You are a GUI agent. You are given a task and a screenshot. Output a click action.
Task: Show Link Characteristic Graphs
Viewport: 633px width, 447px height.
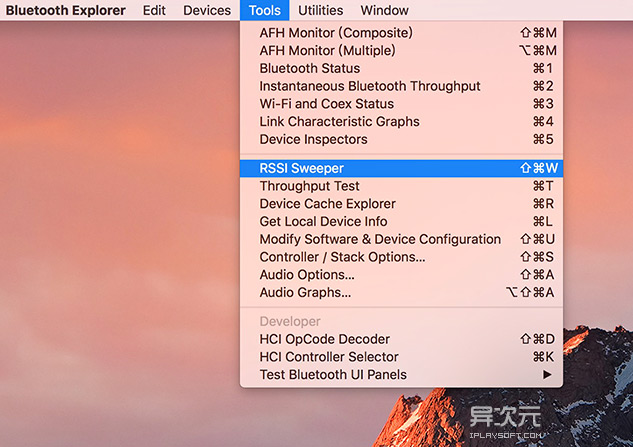point(339,122)
